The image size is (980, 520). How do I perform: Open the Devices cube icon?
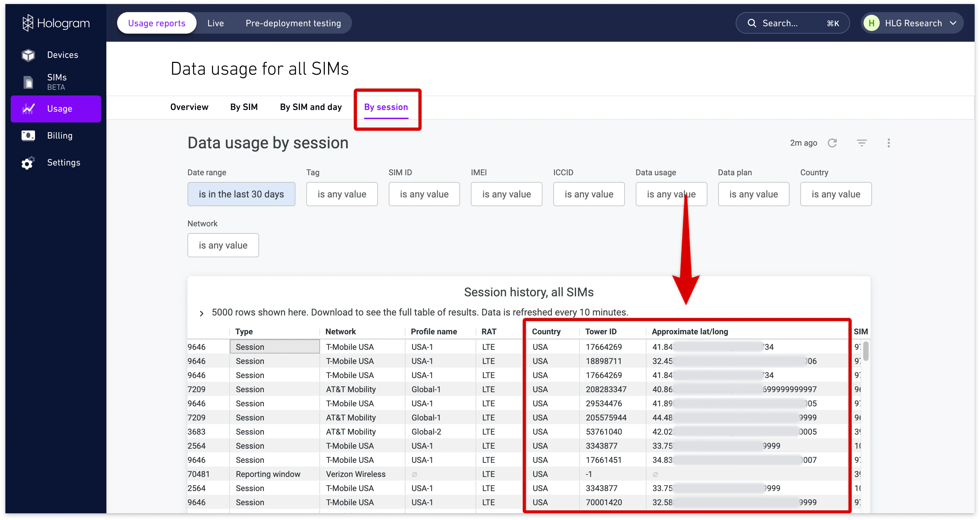(28, 55)
